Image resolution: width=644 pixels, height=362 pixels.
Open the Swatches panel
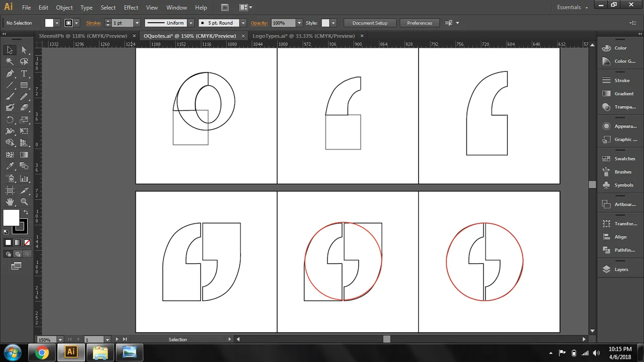(619, 158)
